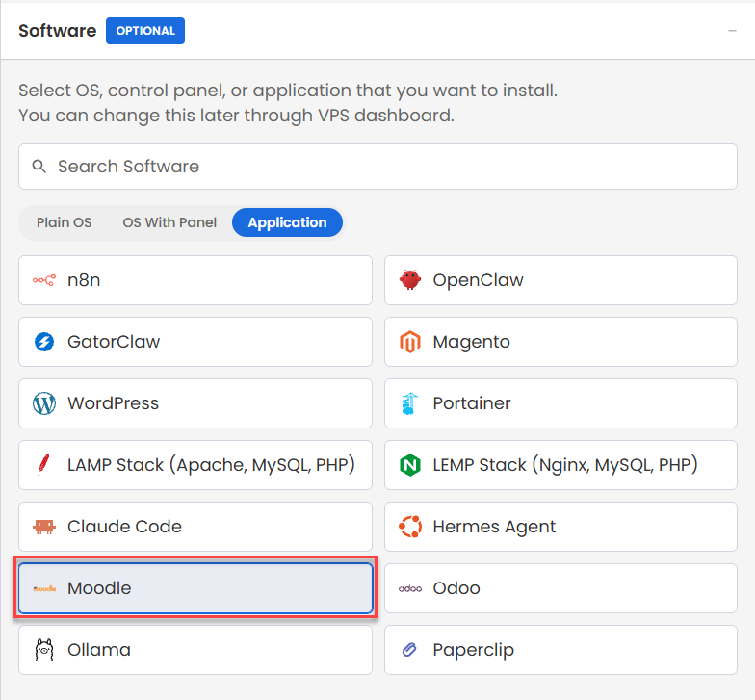Click the red OpenClaw mascot icon

[x=410, y=279]
